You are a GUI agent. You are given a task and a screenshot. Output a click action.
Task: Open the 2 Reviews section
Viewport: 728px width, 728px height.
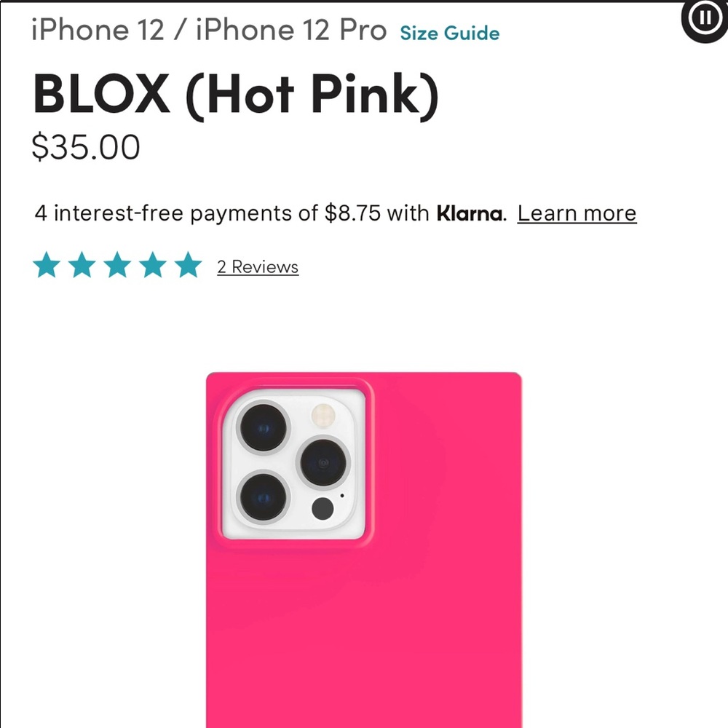click(x=257, y=266)
